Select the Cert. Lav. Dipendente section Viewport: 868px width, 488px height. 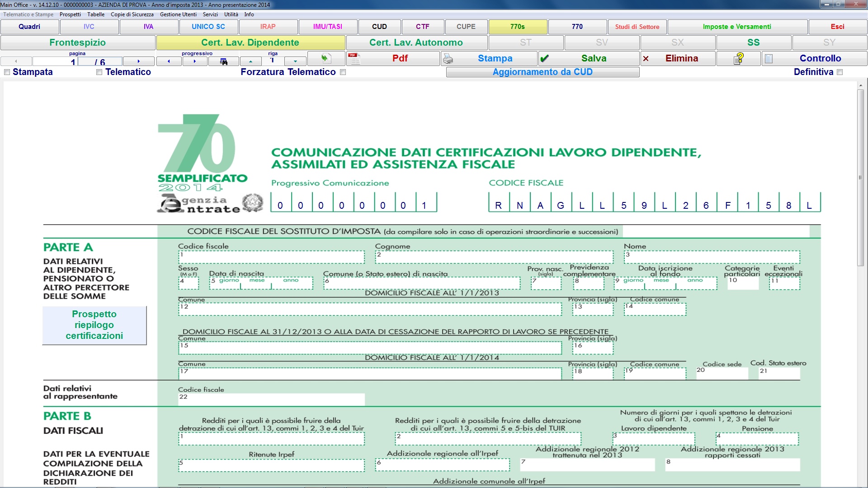coord(250,42)
